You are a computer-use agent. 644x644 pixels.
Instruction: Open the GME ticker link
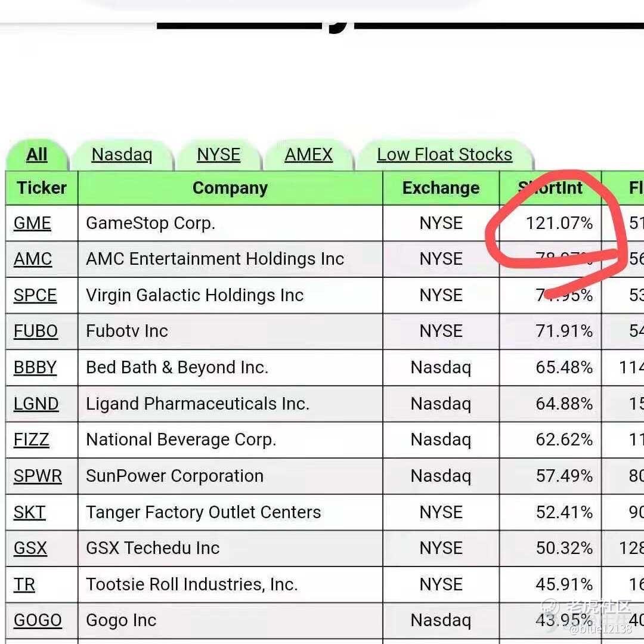(32, 223)
